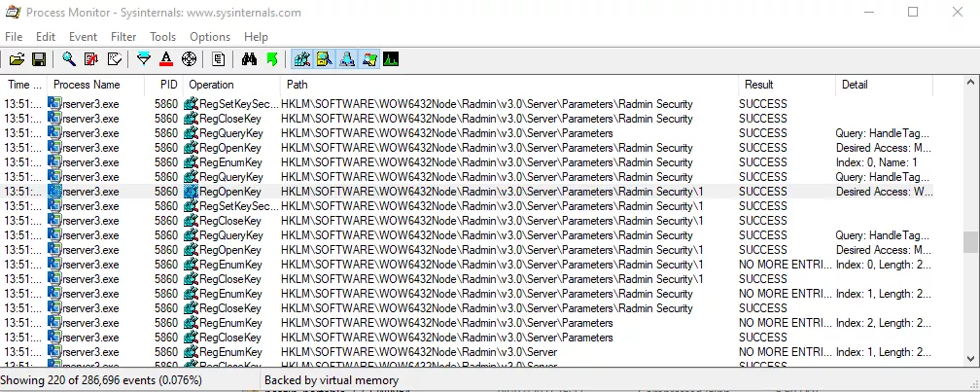This screenshot has width=980, height=392.
Task: Click the vertical scrollbar up arrow
Action: pos(970,82)
